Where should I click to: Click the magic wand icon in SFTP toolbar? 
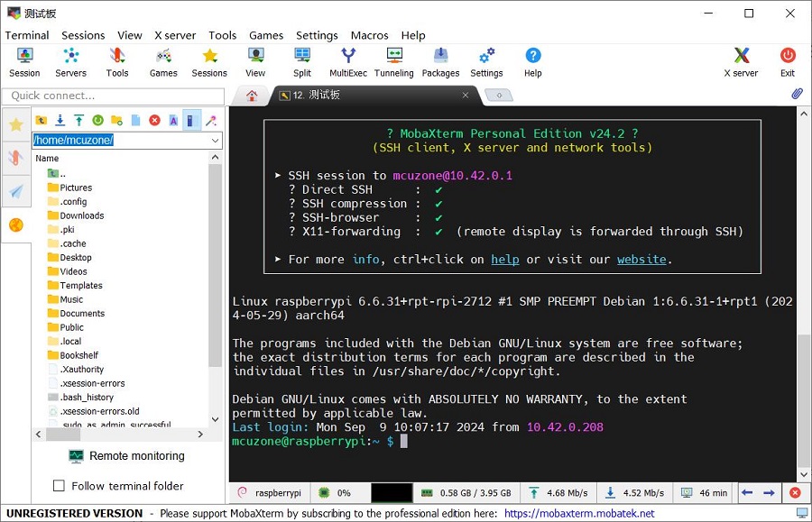(x=211, y=121)
